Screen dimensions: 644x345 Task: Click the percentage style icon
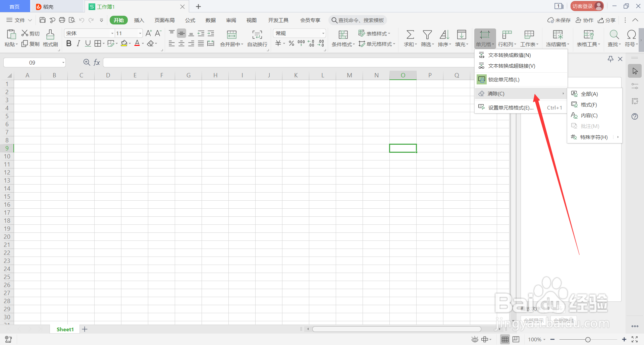click(x=291, y=43)
